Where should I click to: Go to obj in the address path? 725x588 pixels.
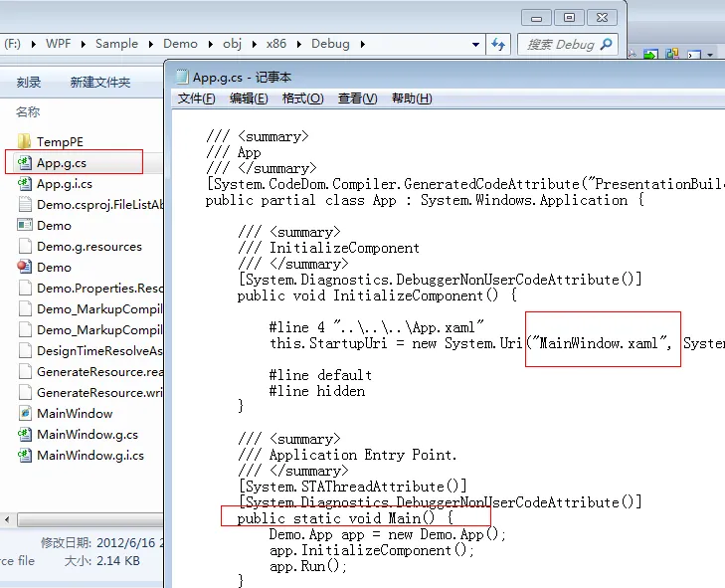(x=232, y=44)
